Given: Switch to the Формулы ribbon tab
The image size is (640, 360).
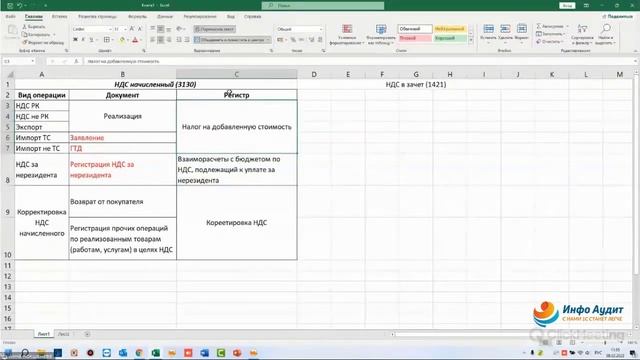Looking at the screenshot, I should click(137, 17).
